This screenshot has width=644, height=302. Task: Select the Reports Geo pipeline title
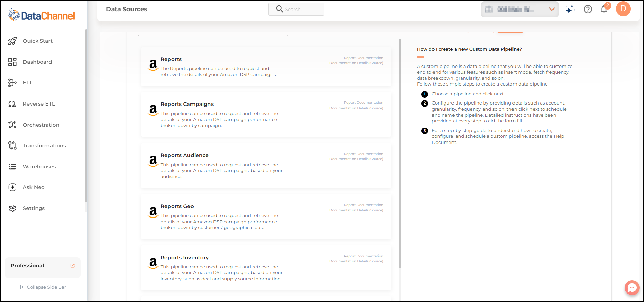pyautogui.click(x=177, y=206)
